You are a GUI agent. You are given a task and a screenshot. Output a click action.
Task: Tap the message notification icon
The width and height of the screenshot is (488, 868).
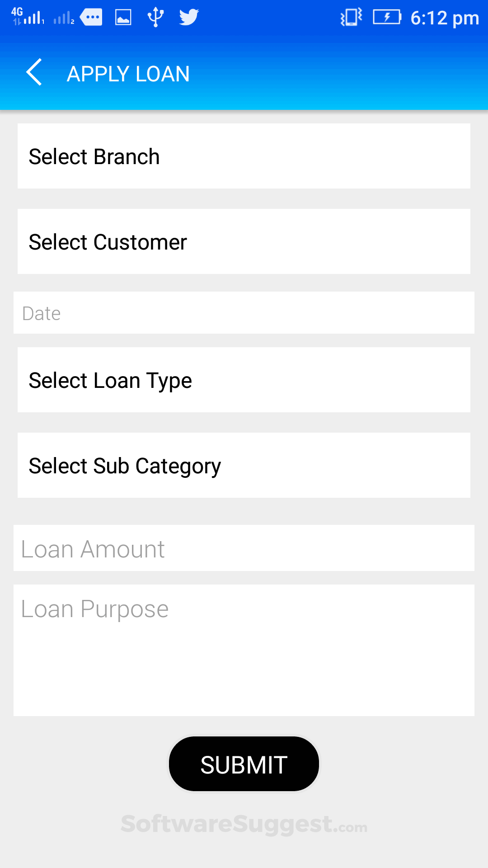pyautogui.click(x=91, y=18)
